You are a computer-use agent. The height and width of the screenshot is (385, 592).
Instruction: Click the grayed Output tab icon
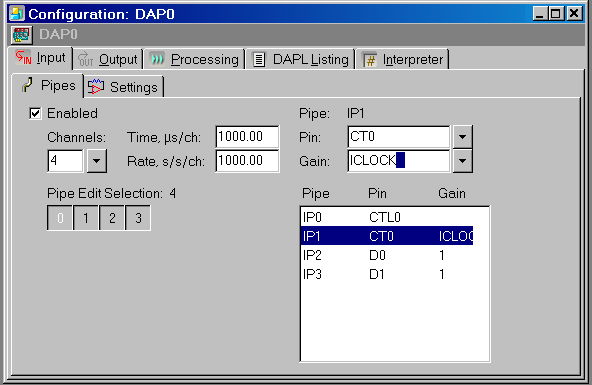click(x=86, y=59)
